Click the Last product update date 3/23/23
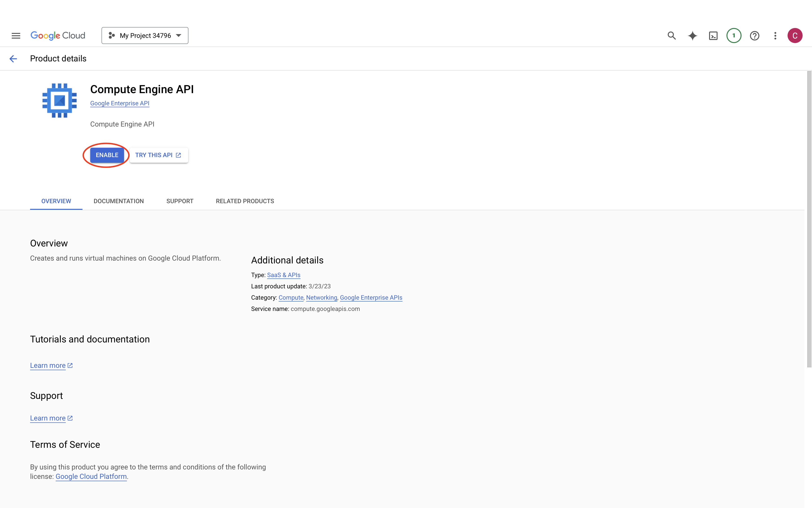Screen dimensions: 812x508 coord(320,286)
